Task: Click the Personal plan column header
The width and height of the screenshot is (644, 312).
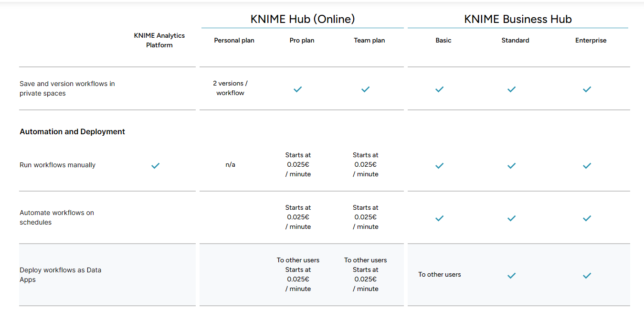Action: pyautogui.click(x=234, y=41)
